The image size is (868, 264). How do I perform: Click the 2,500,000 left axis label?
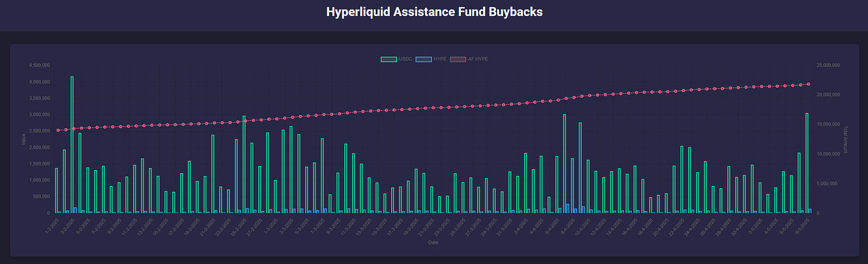click(40, 131)
